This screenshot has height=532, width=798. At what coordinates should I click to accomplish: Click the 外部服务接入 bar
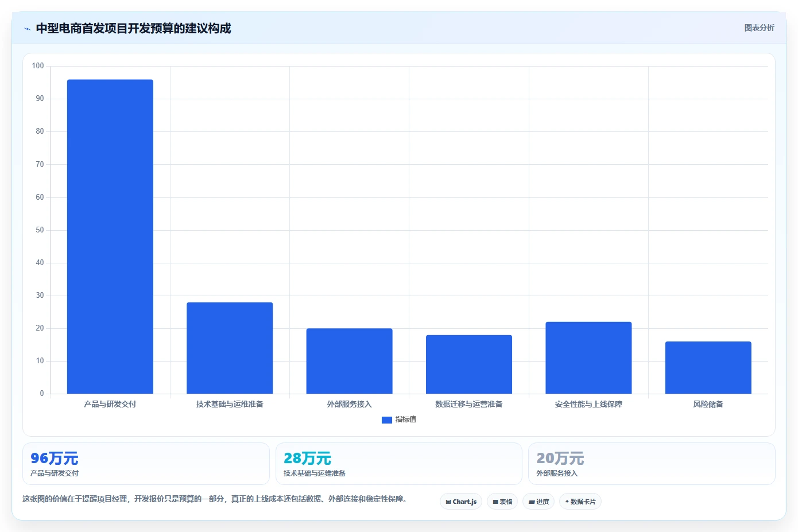pyautogui.click(x=349, y=361)
